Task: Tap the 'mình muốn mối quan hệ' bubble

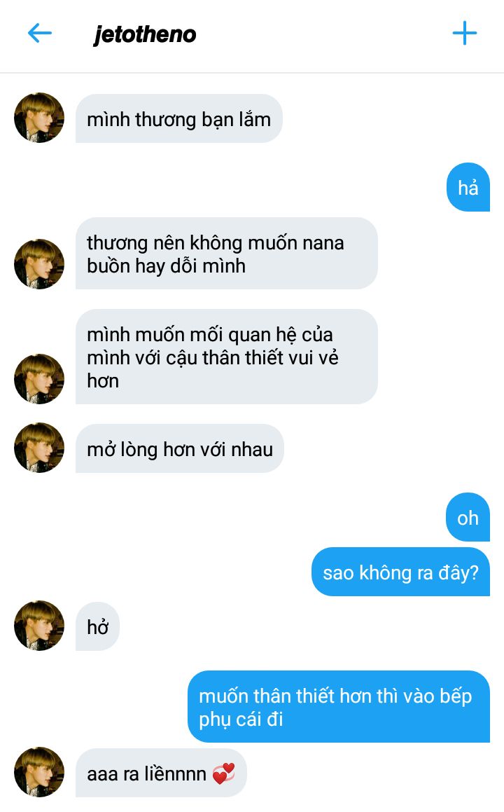Action: (x=227, y=357)
